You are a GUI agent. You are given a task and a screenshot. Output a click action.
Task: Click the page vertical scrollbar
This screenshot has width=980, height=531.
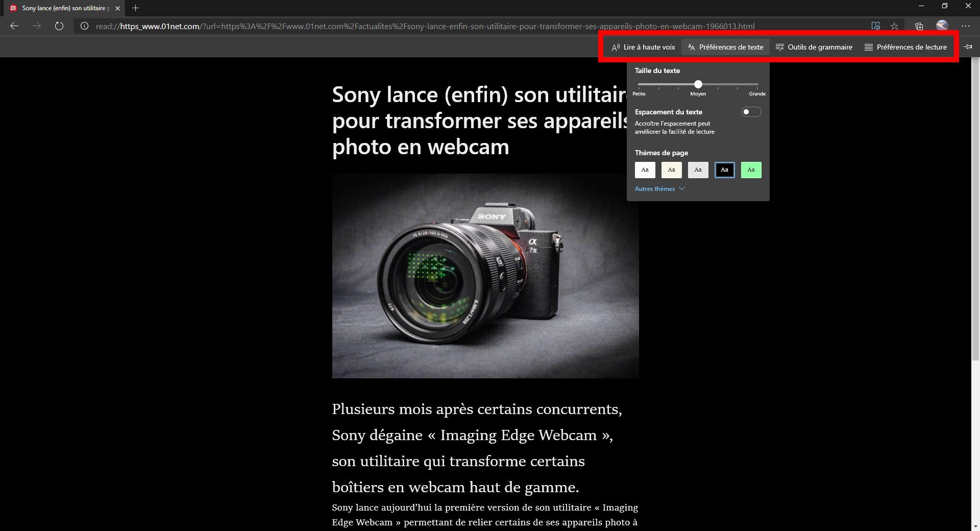[975, 209]
